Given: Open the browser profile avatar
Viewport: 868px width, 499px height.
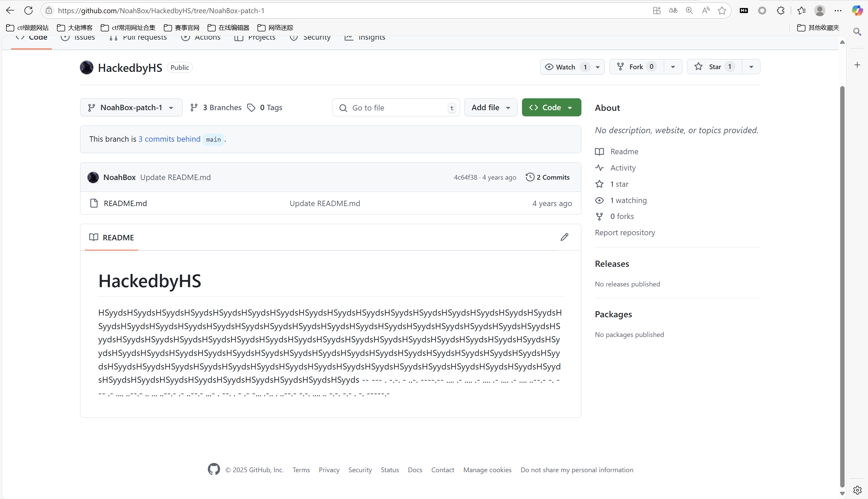Looking at the screenshot, I should (819, 11).
